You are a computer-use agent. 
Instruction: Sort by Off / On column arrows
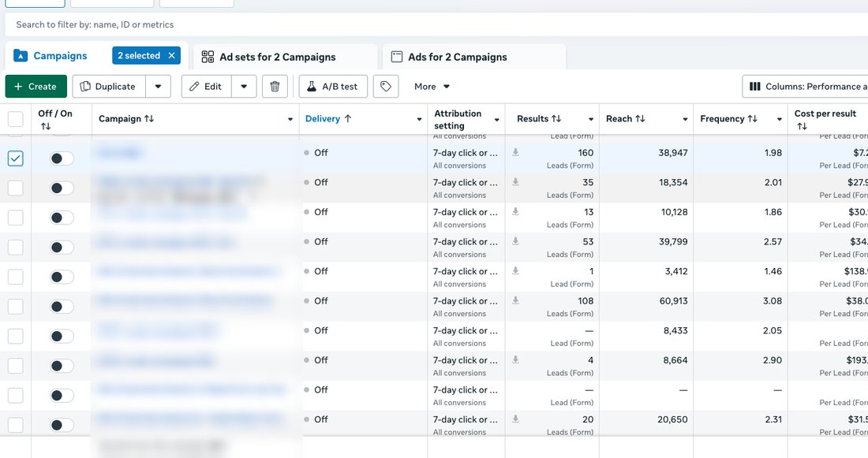pos(46,127)
